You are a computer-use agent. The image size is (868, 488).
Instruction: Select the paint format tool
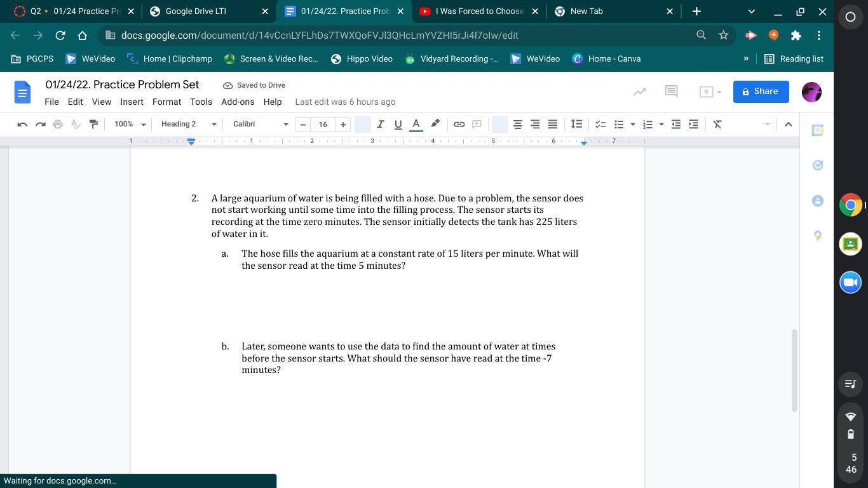pyautogui.click(x=93, y=124)
